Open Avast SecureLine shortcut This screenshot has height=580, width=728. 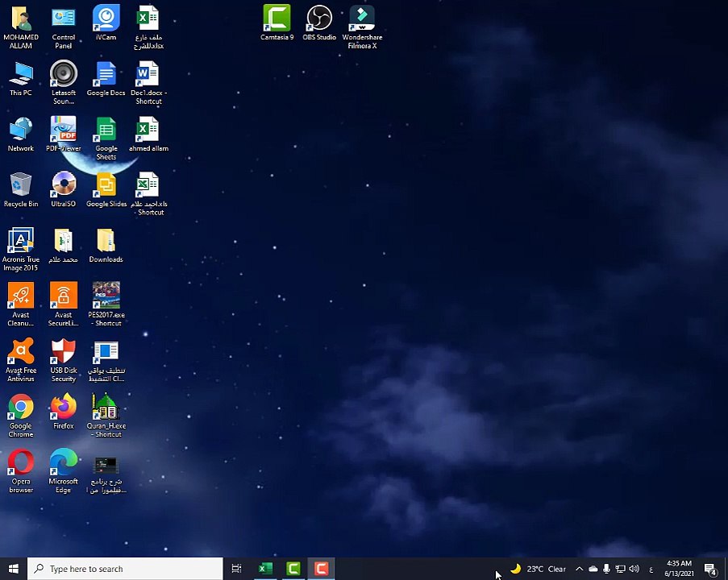[x=64, y=304]
